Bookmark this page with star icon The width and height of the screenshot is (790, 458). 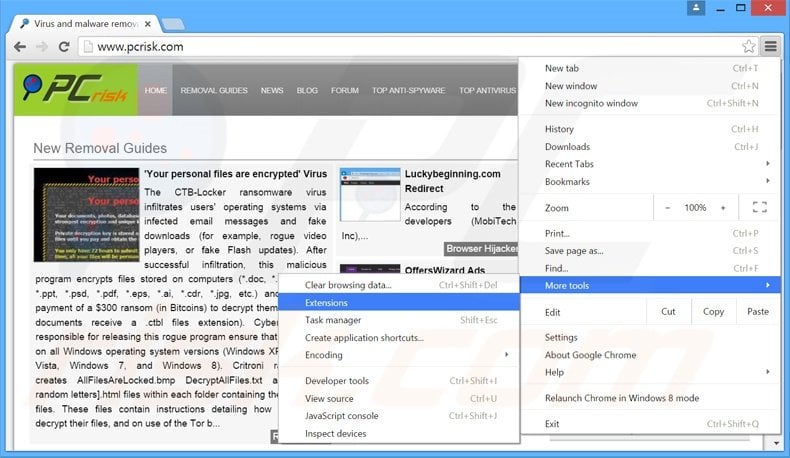click(x=749, y=47)
